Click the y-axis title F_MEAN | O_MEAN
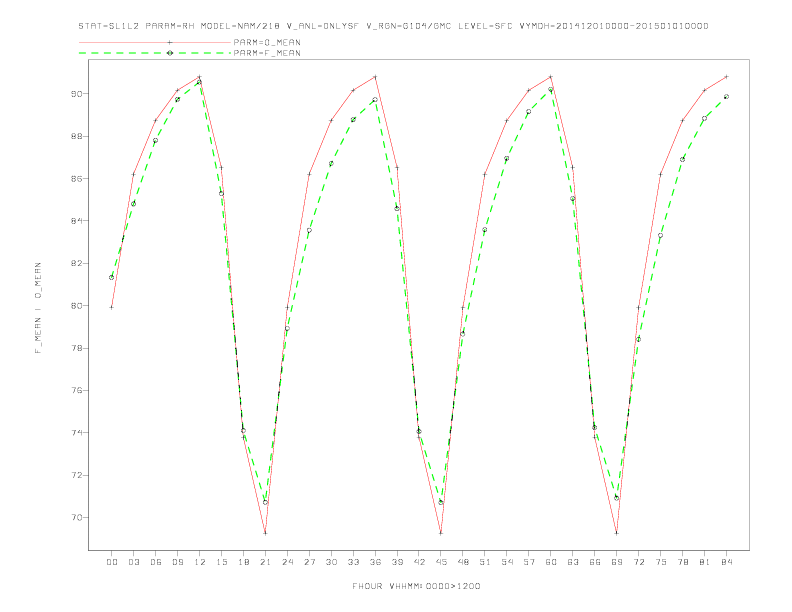The width and height of the screenshot is (792, 612). click(38, 308)
